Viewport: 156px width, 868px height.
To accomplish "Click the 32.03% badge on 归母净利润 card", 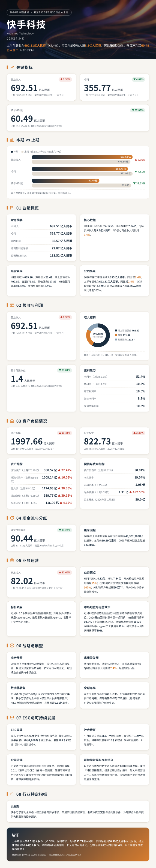I will pyautogui.click(x=138, y=110).
